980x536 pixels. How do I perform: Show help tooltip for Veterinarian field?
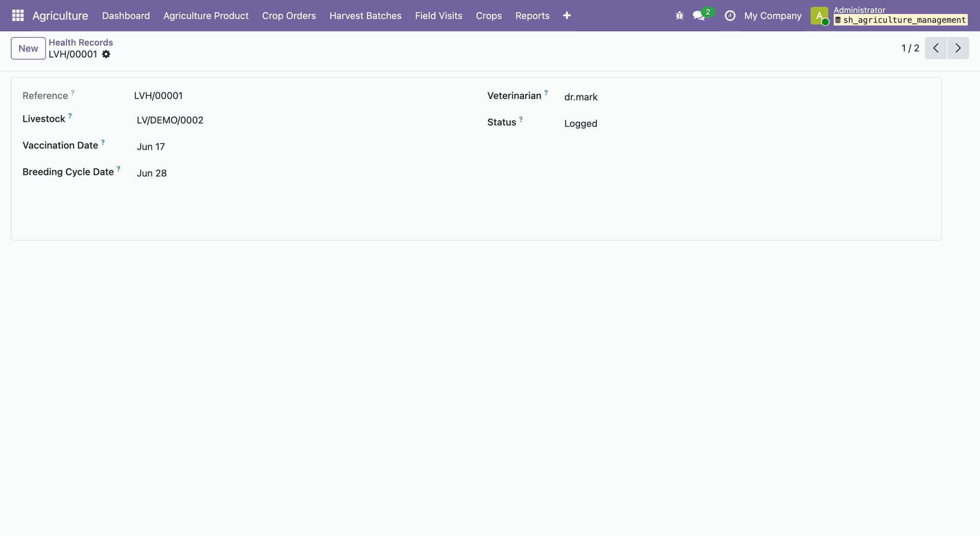coord(546,93)
